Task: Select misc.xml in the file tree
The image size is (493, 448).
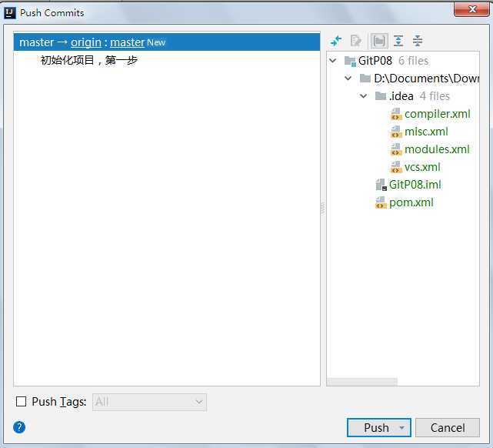Action: [x=426, y=132]
